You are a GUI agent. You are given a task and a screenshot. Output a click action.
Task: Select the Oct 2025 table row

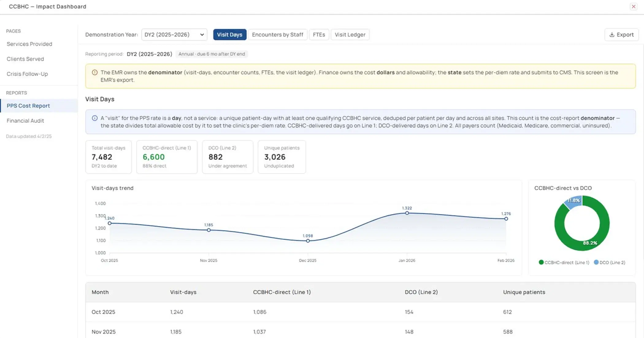tap(360, 312)
